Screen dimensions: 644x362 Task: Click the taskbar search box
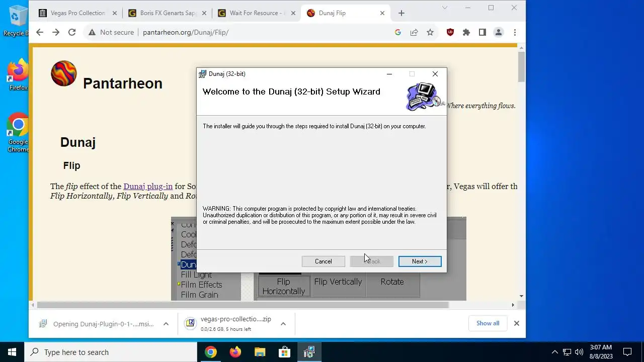coord(111,352)
